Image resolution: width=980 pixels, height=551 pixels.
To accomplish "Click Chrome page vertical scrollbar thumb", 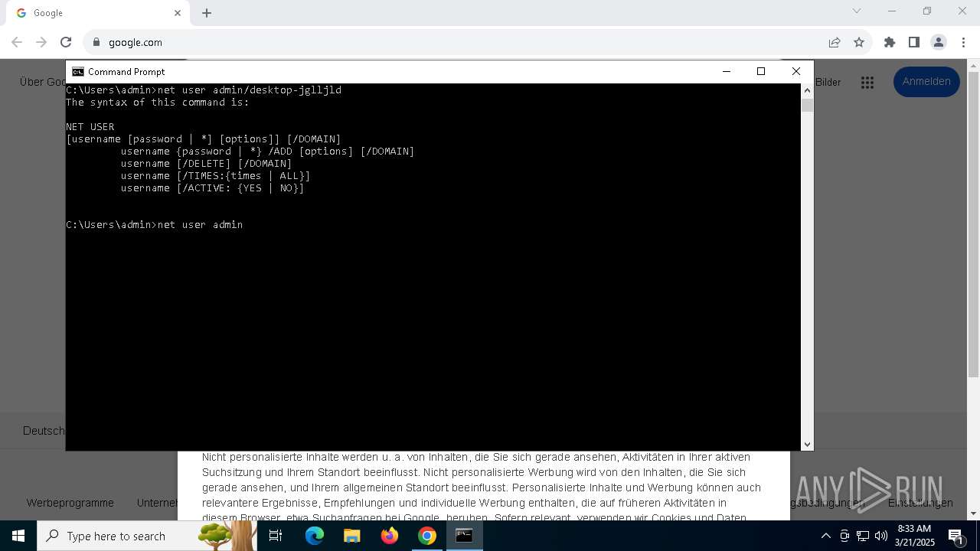I will pos(974,225).
